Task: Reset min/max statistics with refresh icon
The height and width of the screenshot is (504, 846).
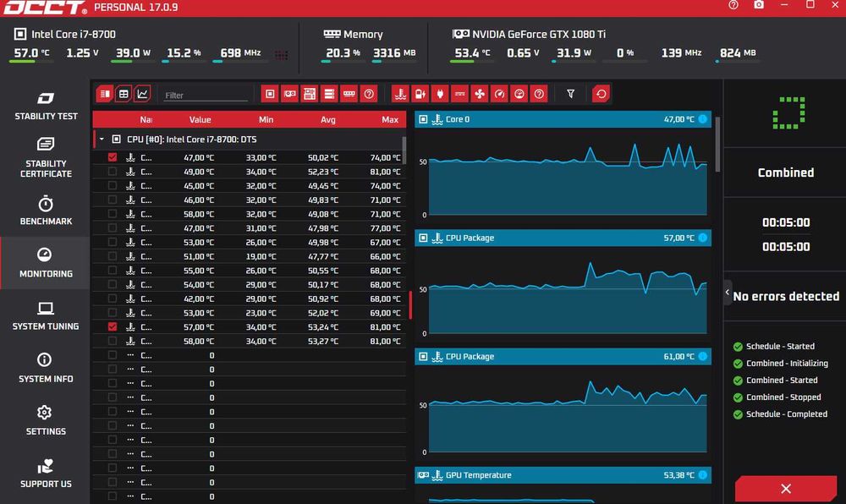Action: click(601, 94)
